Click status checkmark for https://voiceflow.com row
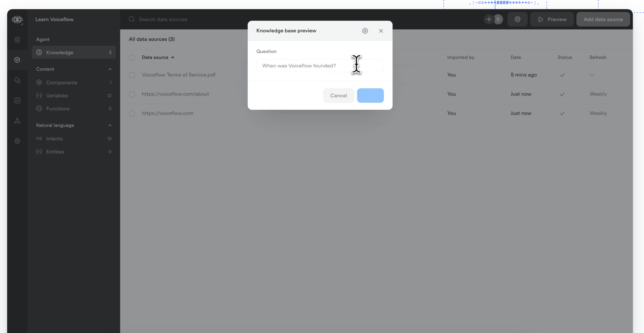The width and height of the screenshot is (644, 333). 562,113
